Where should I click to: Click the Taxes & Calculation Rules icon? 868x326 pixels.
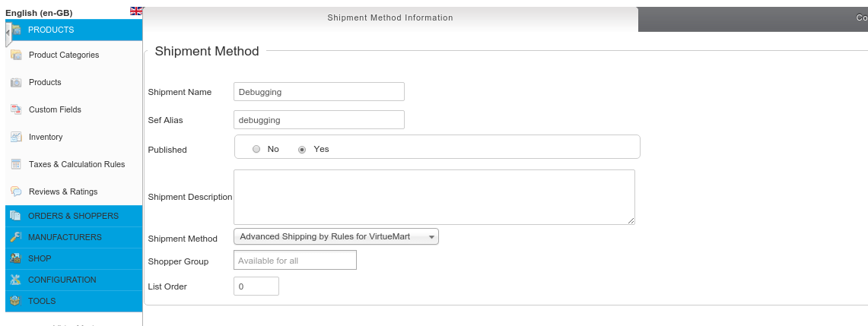tap(16, 164)
